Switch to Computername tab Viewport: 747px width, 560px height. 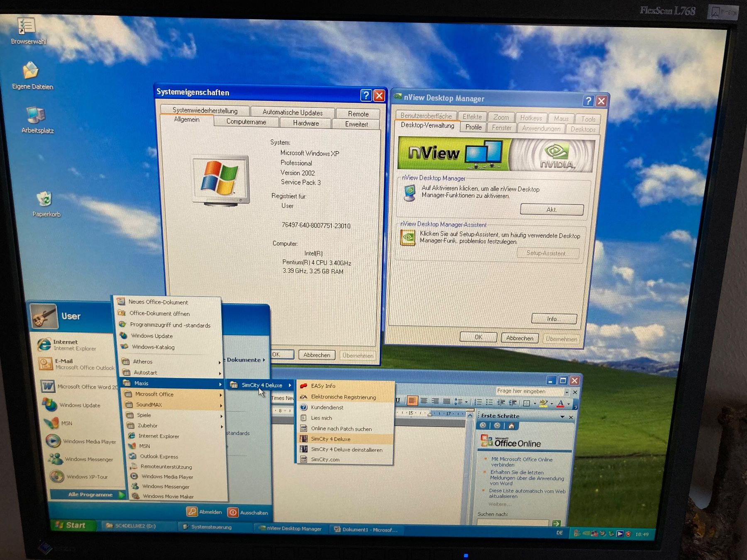tap(246, 122)
